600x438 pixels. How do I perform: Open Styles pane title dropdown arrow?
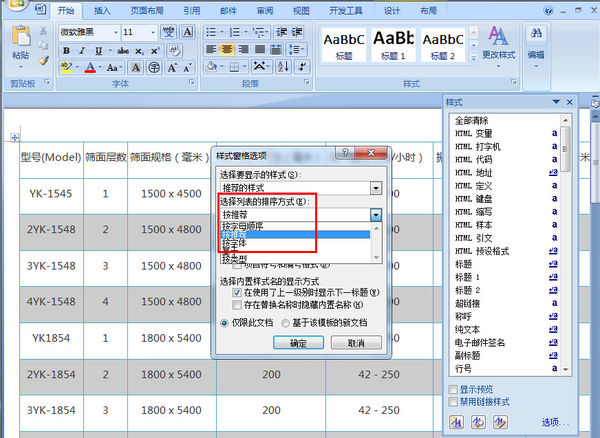click(556, 102)
